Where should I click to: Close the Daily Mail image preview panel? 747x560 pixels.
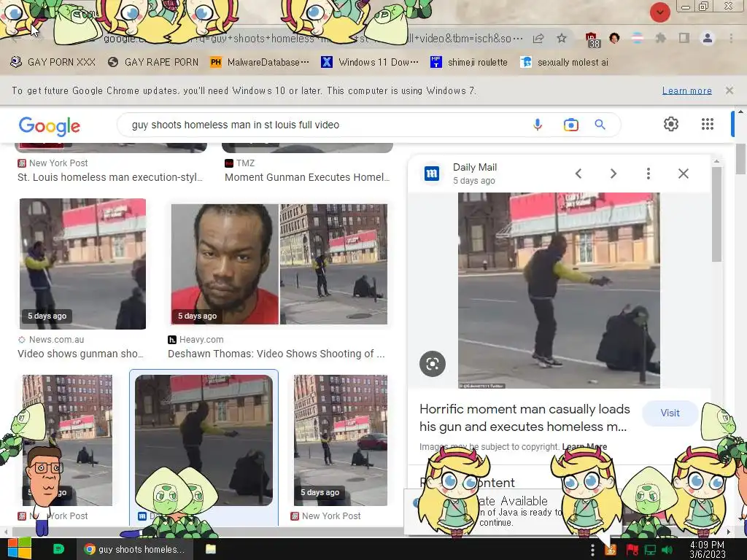(x=683, y=174)
